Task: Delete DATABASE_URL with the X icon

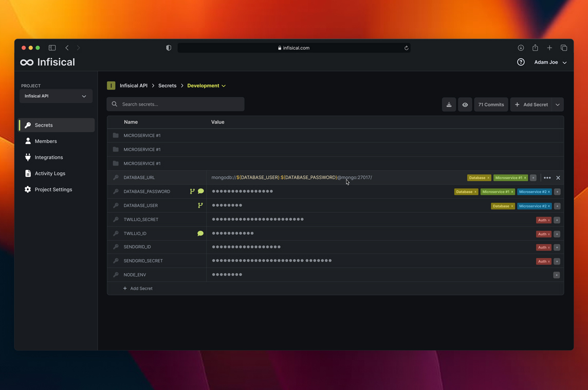Action: [558, 178]
